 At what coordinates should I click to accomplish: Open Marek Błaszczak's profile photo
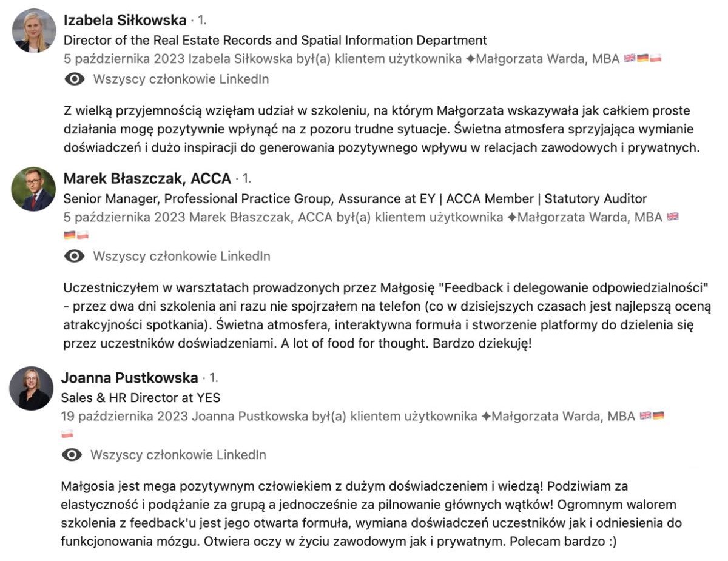tap(33, 189)
